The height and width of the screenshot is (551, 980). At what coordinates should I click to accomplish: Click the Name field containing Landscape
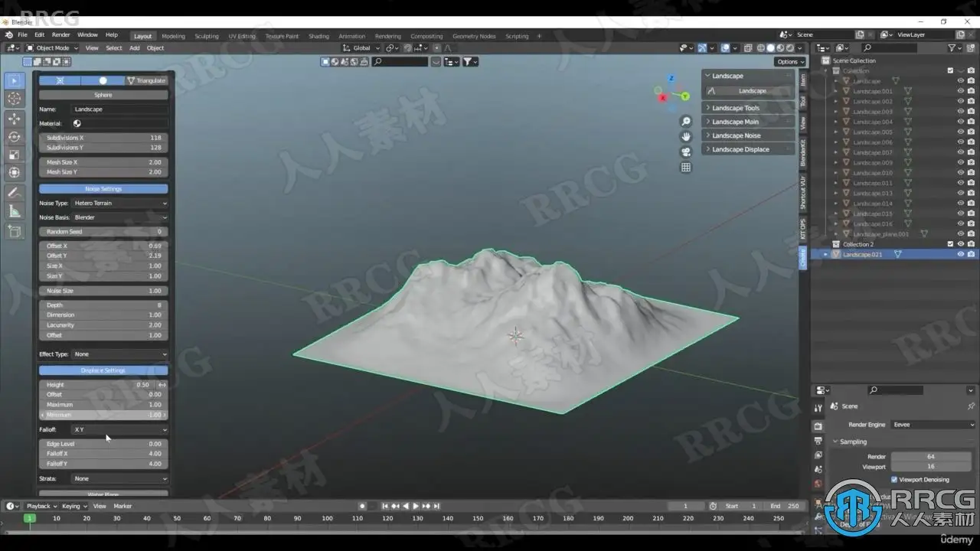tap(119, 109)
